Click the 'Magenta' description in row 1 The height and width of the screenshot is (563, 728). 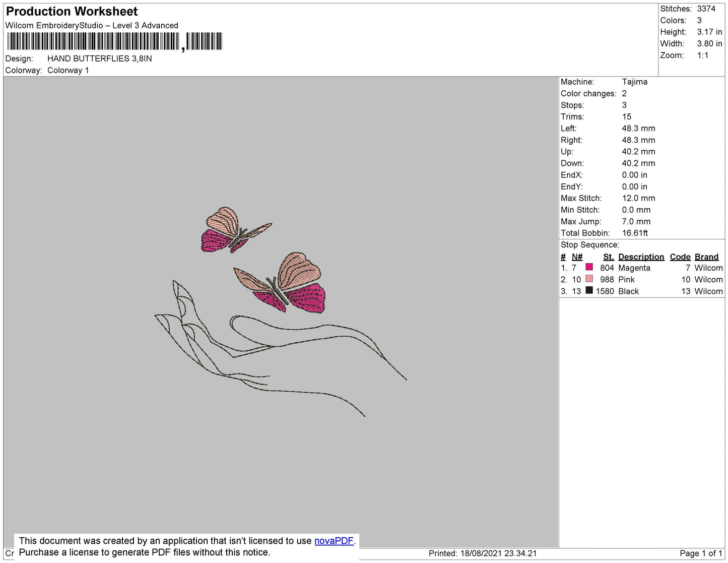point(634,268)
